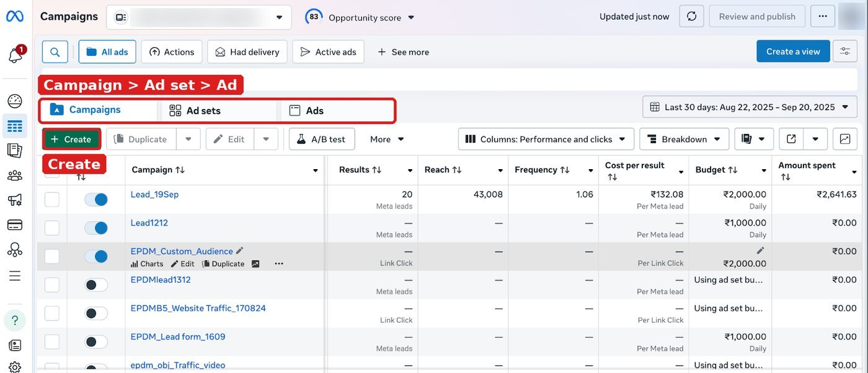Select the Active ads view

pyautogui.click(x=329, y=52)
